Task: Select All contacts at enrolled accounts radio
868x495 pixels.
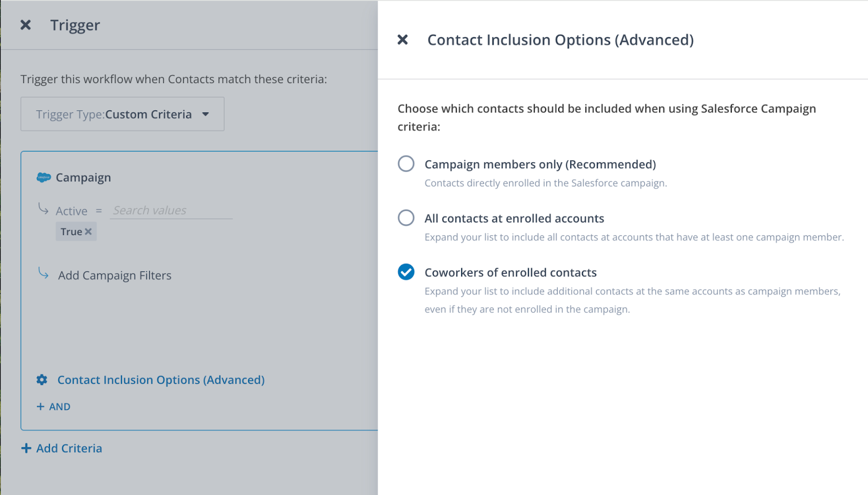Action: point(406,218)
